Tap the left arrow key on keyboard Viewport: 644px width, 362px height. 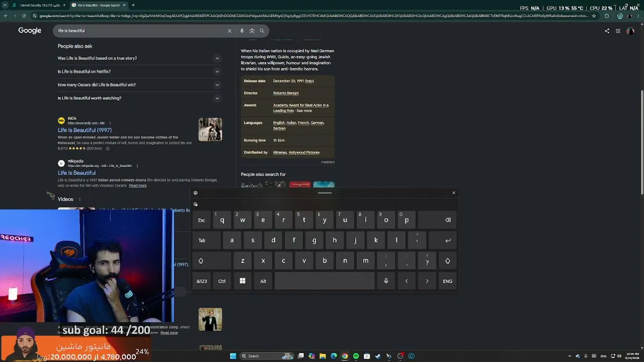pos(407,281)
